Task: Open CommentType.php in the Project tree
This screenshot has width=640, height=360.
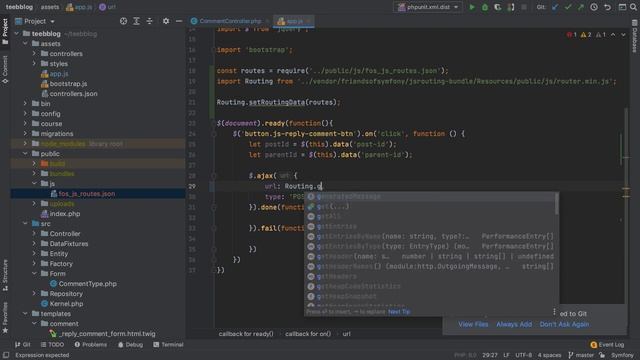Action: [87, 284]
